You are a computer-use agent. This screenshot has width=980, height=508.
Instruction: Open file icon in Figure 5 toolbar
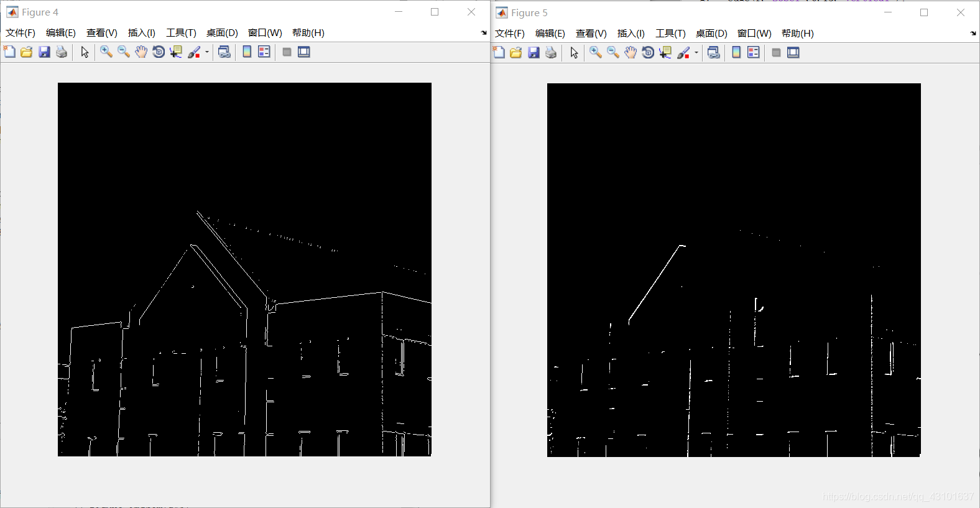point(515,52)
